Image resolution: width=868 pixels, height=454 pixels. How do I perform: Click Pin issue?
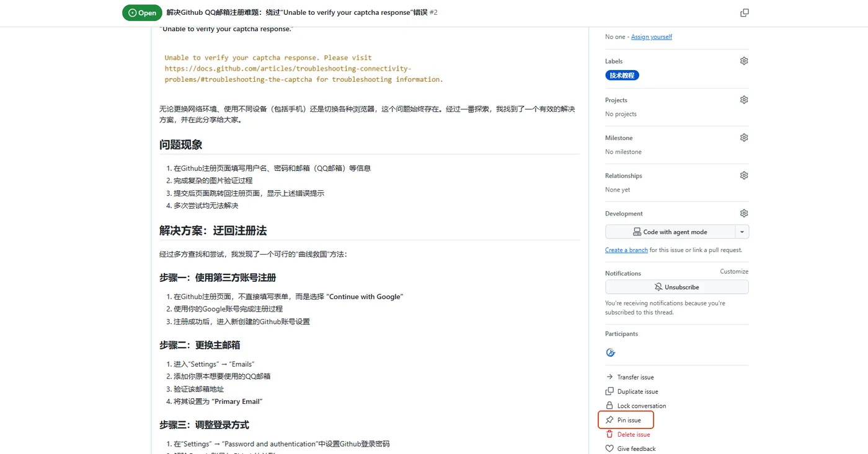(624, 420)
